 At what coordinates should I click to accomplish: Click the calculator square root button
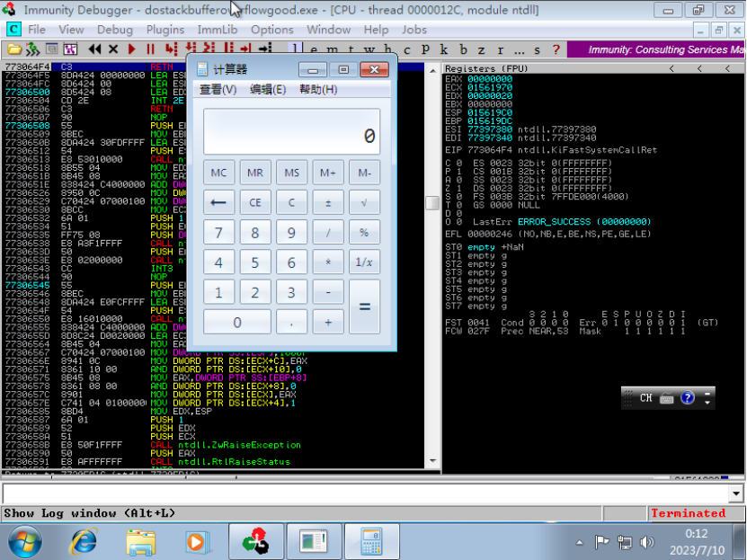pos(364,202)
